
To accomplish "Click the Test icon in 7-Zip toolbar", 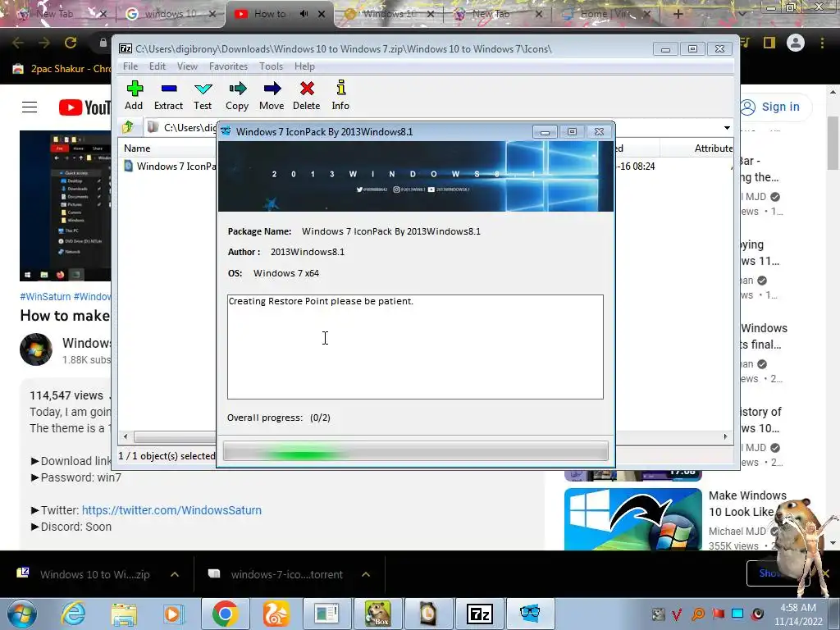I will tap(203, 95).
